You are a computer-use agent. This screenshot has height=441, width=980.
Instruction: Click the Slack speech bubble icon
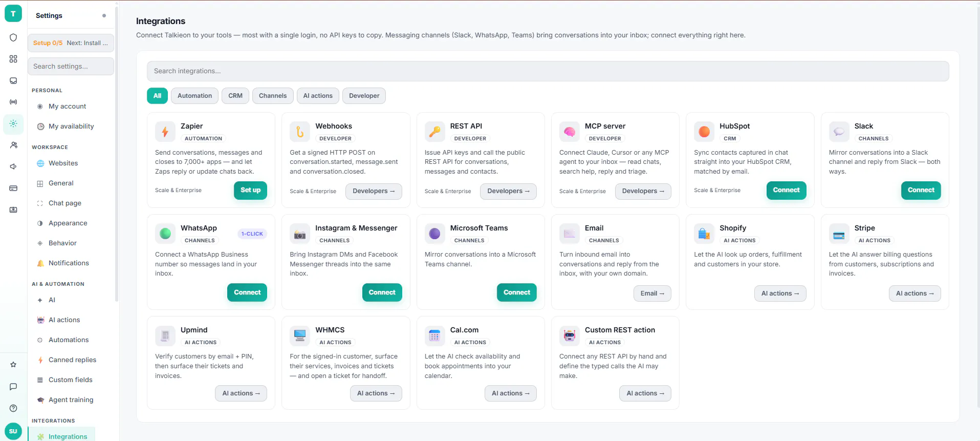pos(839,132)
